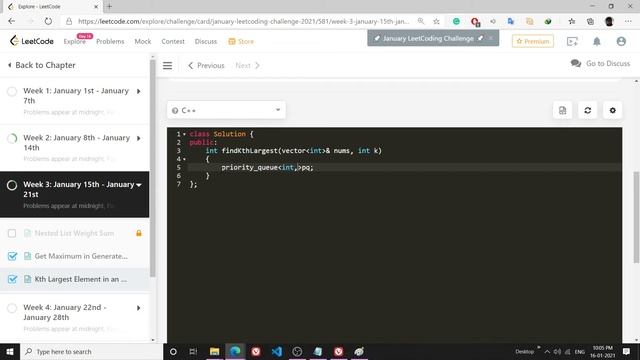640x360 pixels.
Task: Open the Windows Start menu
Action: 10,351
